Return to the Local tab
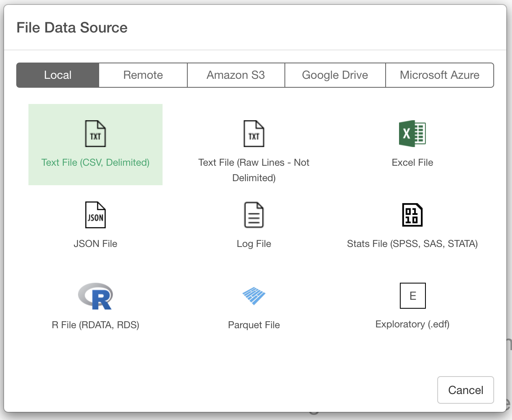The image size is (512, 420). pyautogui.click(x=57, y=75)
